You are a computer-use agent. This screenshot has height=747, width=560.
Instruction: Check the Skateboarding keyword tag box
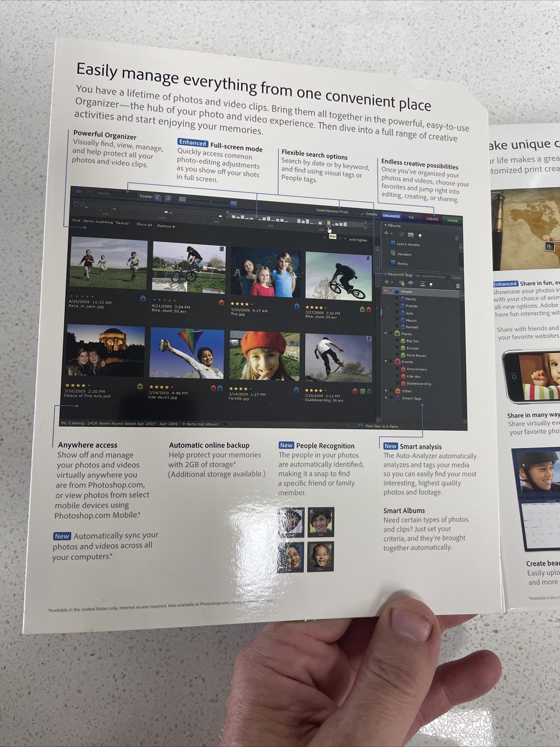tap(397, 383)
